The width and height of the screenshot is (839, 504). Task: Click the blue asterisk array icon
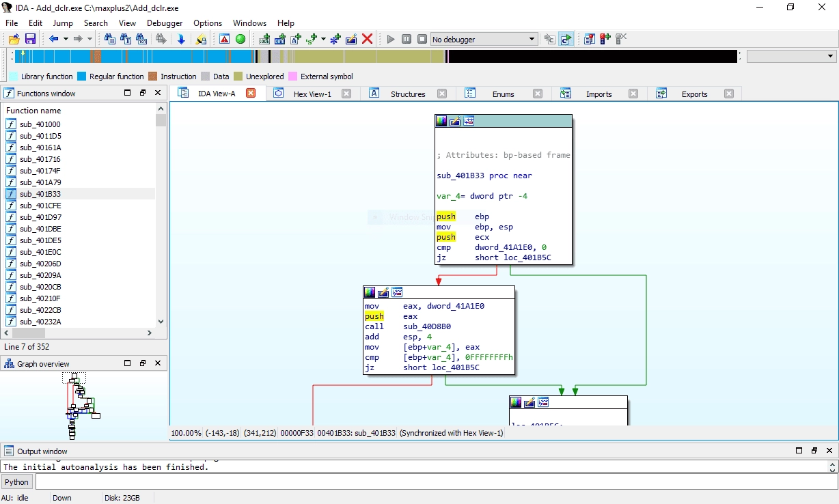tap(335, 39)
